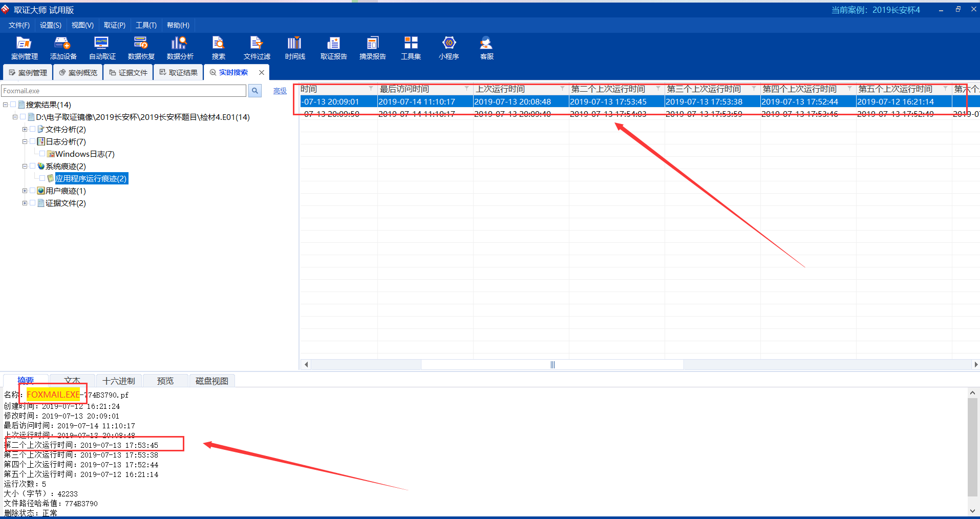
Task: Open the 工具(T) menu
Action: coord(146,25)
